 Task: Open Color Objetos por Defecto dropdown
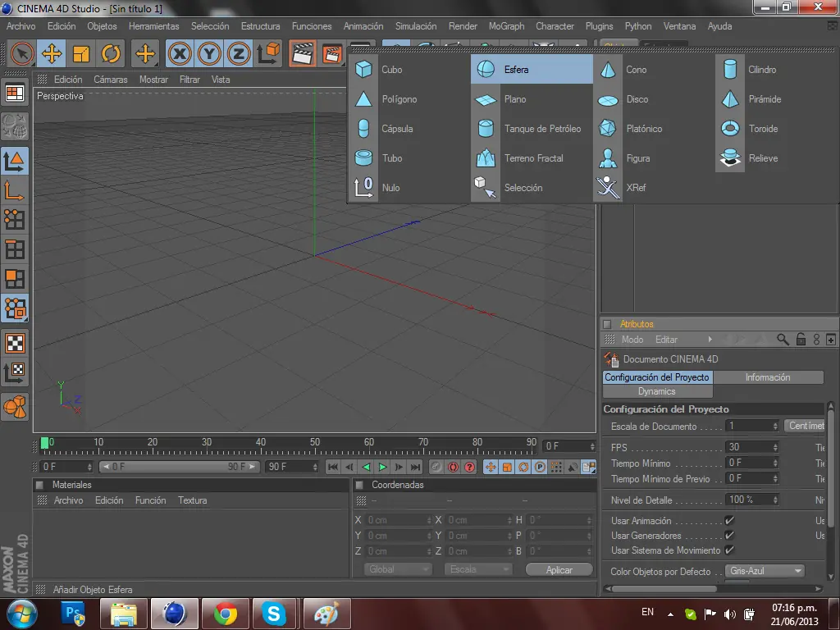[x=765, y=571]
